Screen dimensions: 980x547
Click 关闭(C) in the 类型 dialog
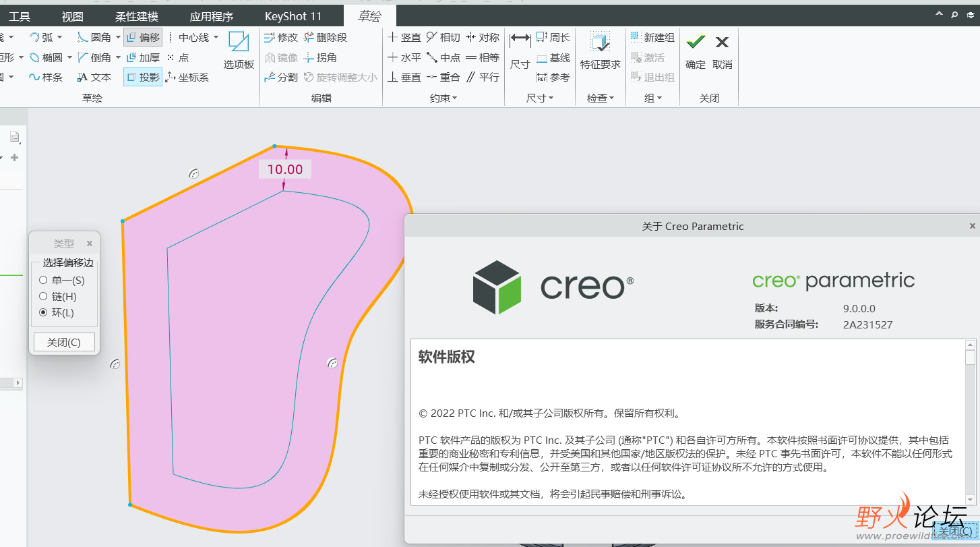point(64,342)
